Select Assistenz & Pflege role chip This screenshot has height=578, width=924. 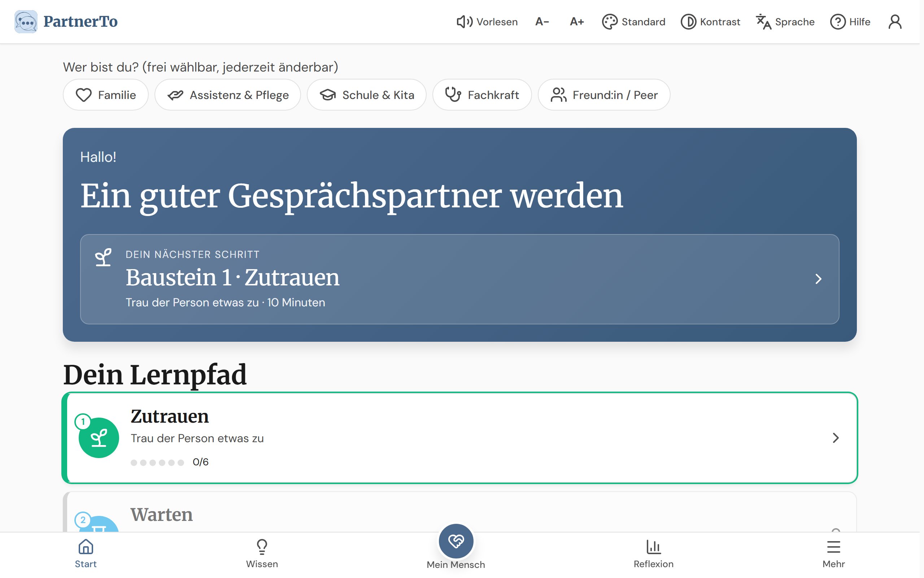click(227, 95)
